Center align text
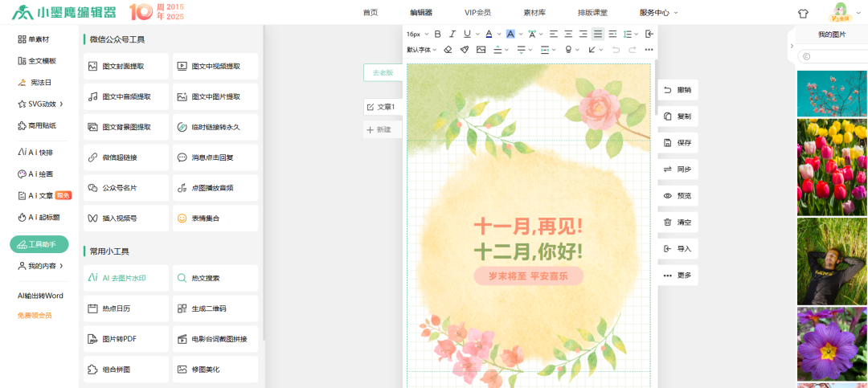Screen dimensions: 868x388 click(x=568, y=35)
